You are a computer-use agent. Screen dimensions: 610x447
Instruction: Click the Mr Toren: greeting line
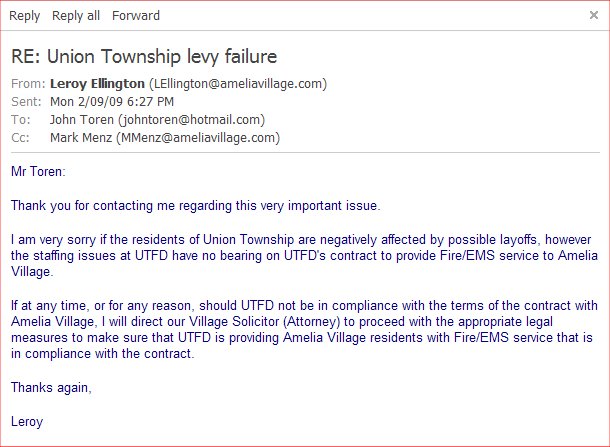38,172
